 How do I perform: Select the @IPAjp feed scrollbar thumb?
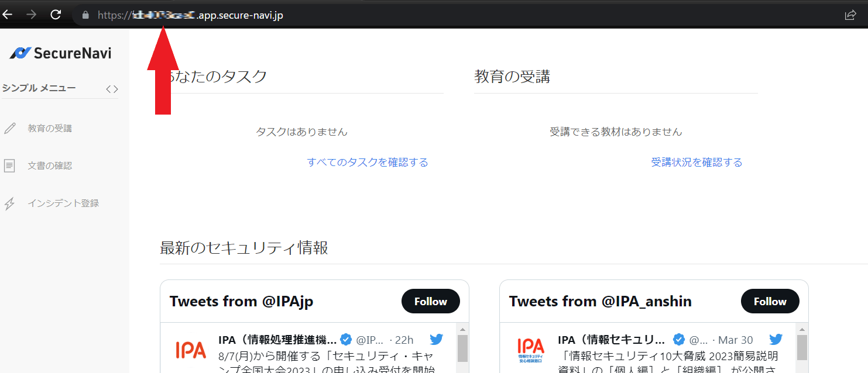point(463,348)
